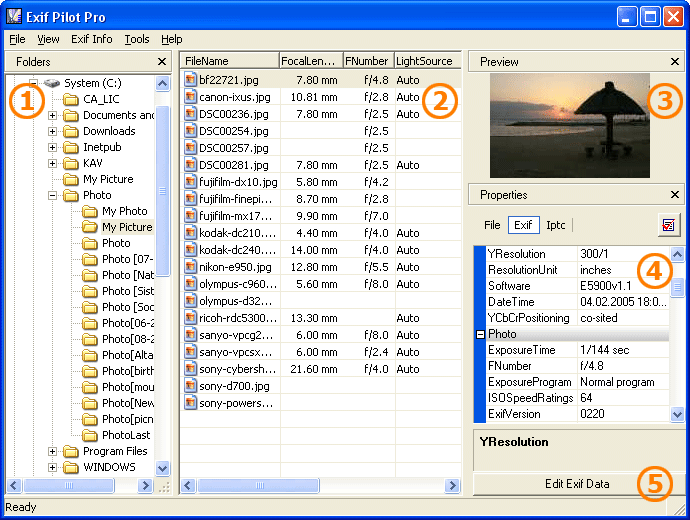Switch to the File properties tab
Screen dimensions: 690x520
[492, 225]
